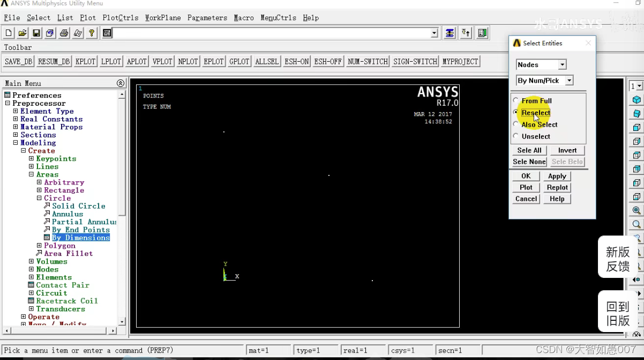Click the Raise Hidden windows icon
This screenshot has width=644, height=360.
tap(450, 33)
